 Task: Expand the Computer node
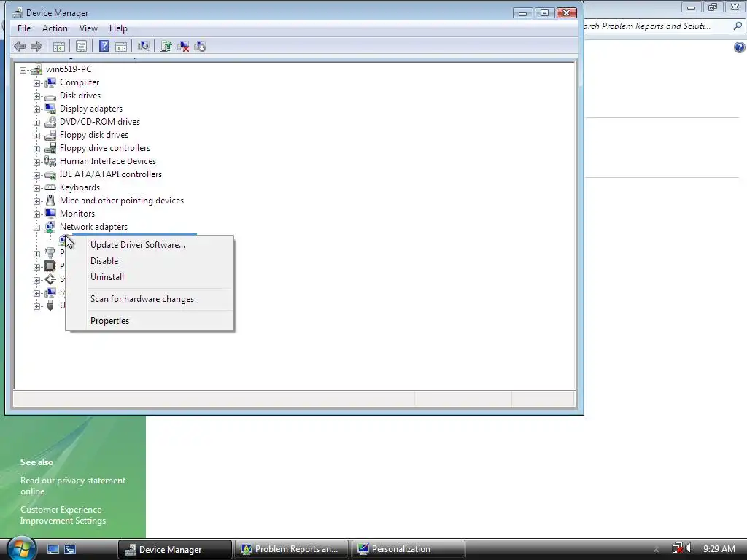36,83
